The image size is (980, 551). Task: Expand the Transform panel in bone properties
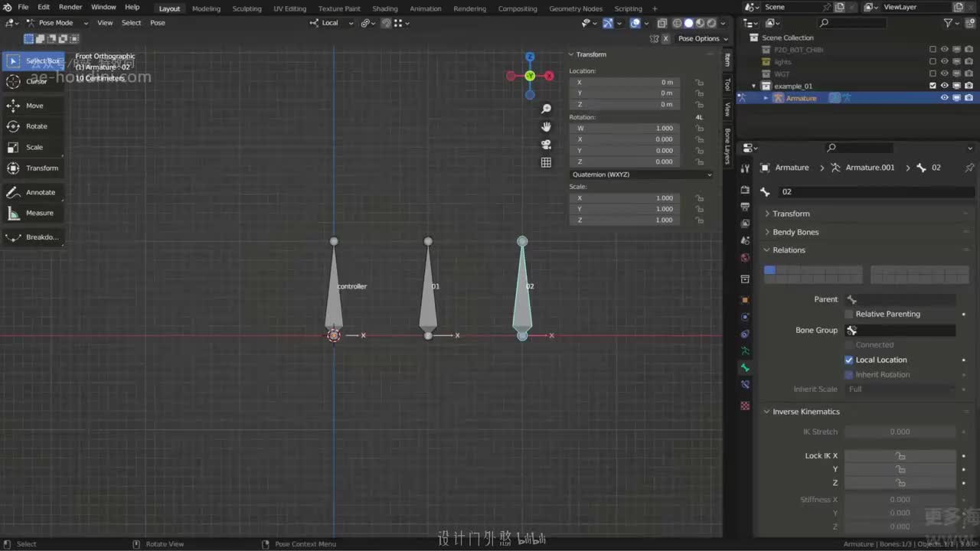(x=791, y=214)
